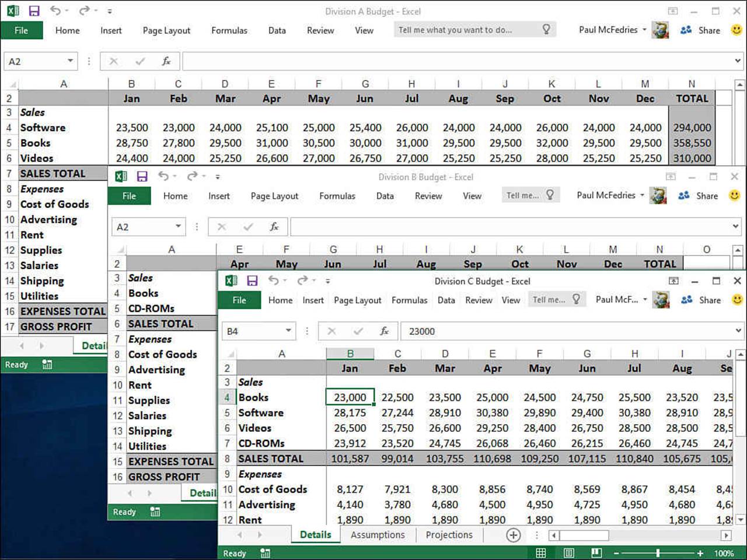The width and height of the screenshot is (747, 560).
Task: Expand the Name Box dropdown in Division A
Action: click(70, 61)
